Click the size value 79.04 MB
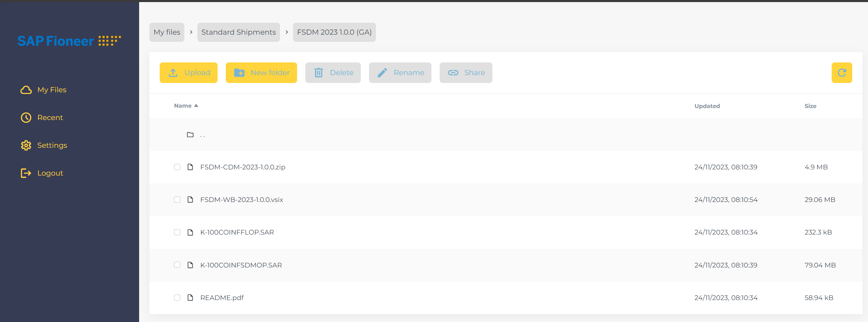868x322 pixels. tap(820, 265)
